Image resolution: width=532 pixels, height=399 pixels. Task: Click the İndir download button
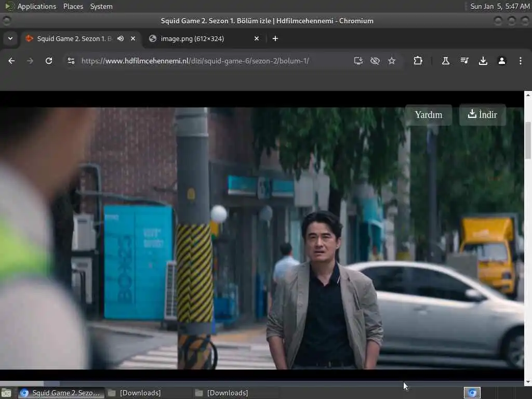coord(482,115)
